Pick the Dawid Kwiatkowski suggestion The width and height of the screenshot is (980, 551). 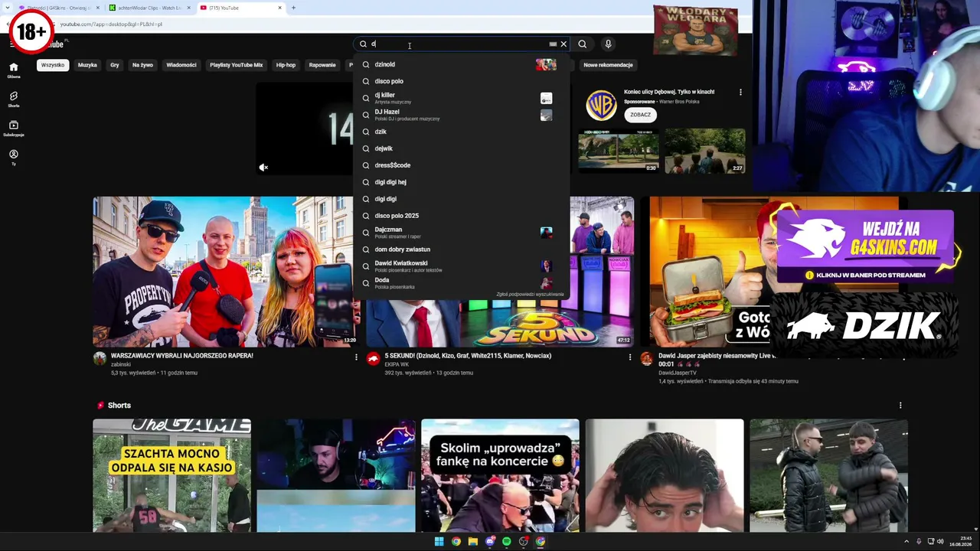pyautogui.click(x=462, y=266)
